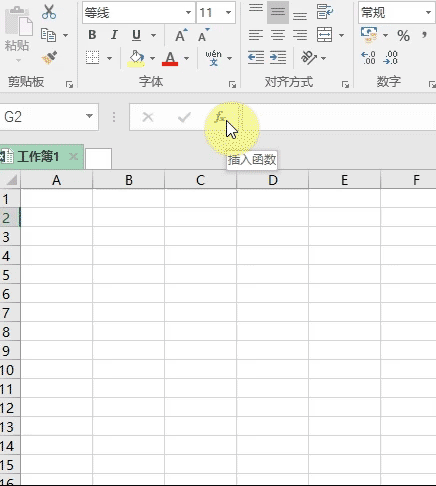The width and height of the screenshot is (436, 486).
Task: Click the Cut scissors icon
Action: click(x=49, y=12)
